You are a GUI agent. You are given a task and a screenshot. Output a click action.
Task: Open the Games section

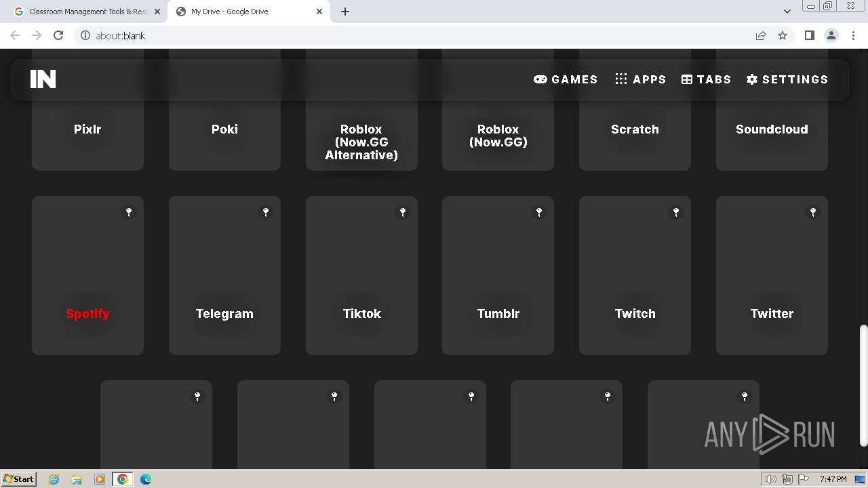tap(566, 79)
